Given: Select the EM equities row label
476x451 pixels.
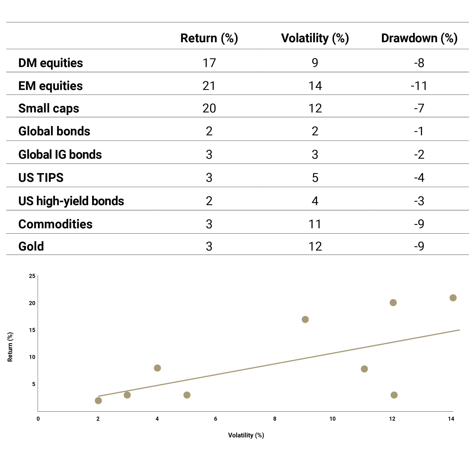Looking at the screenshot, I should click(x=50, y=86).
